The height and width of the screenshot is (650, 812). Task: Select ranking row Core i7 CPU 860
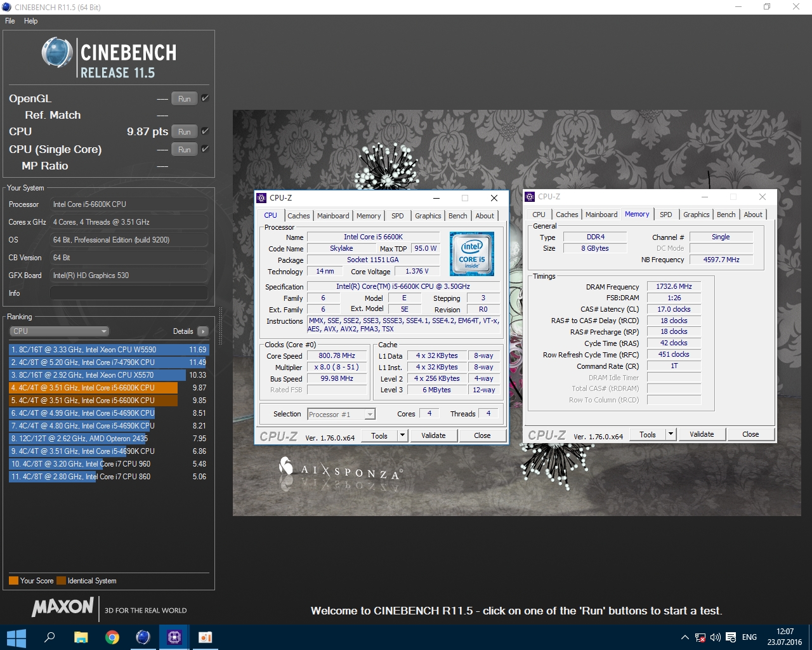(x=108, y=477)
